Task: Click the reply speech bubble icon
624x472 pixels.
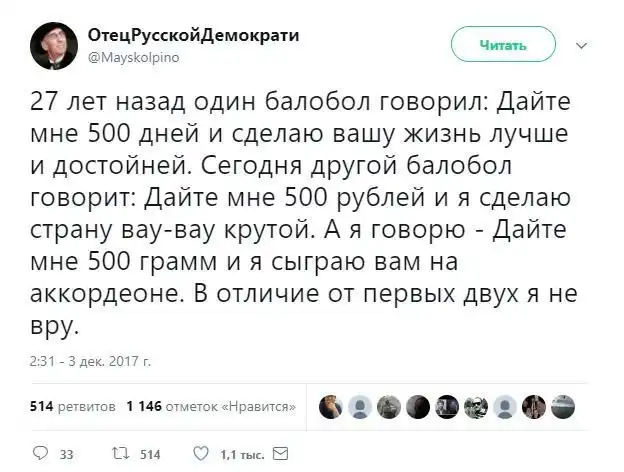Action: pos(40,453)
